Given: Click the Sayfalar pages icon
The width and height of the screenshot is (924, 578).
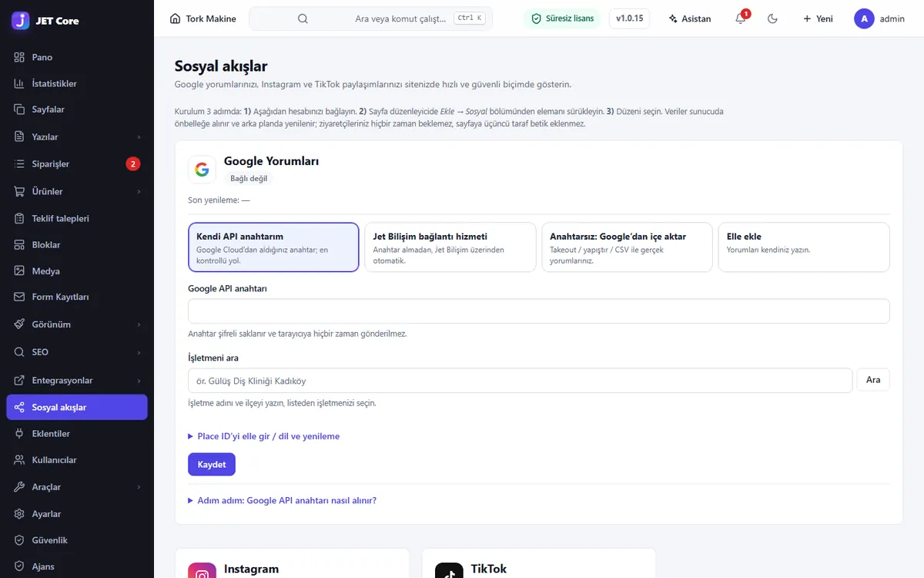Looking at the screenshot, I should [19, 109].
